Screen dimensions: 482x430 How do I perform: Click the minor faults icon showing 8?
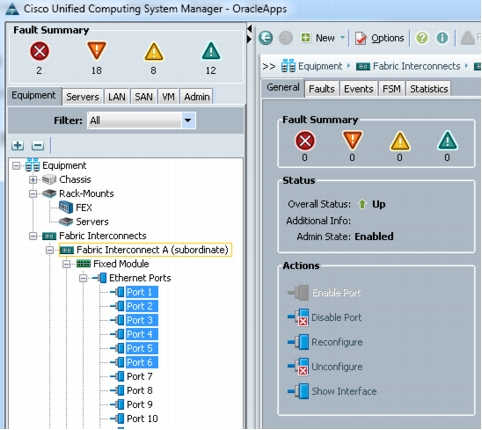pos(154,52)
